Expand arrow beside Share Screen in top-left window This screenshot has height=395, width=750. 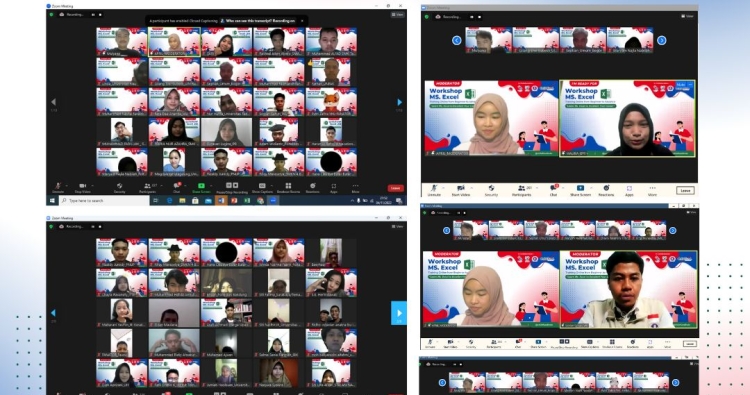[x=211, y=186]
